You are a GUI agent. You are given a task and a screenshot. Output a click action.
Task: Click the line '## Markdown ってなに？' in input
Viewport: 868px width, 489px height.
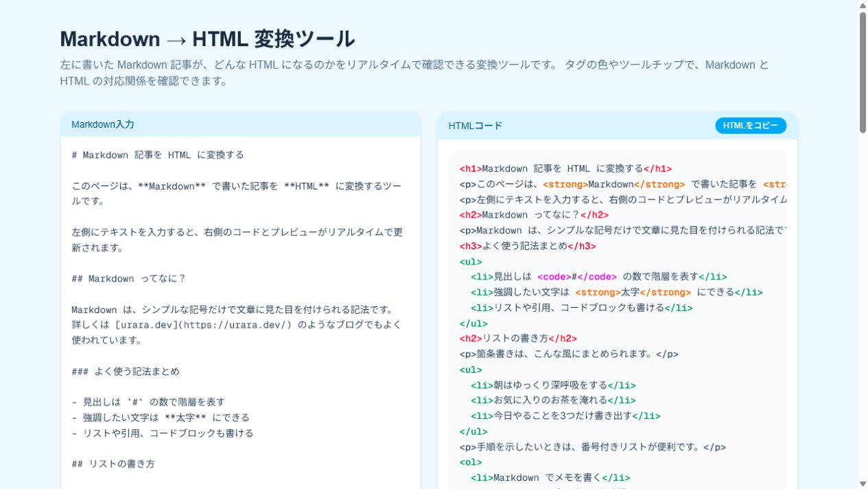(129, 279)
